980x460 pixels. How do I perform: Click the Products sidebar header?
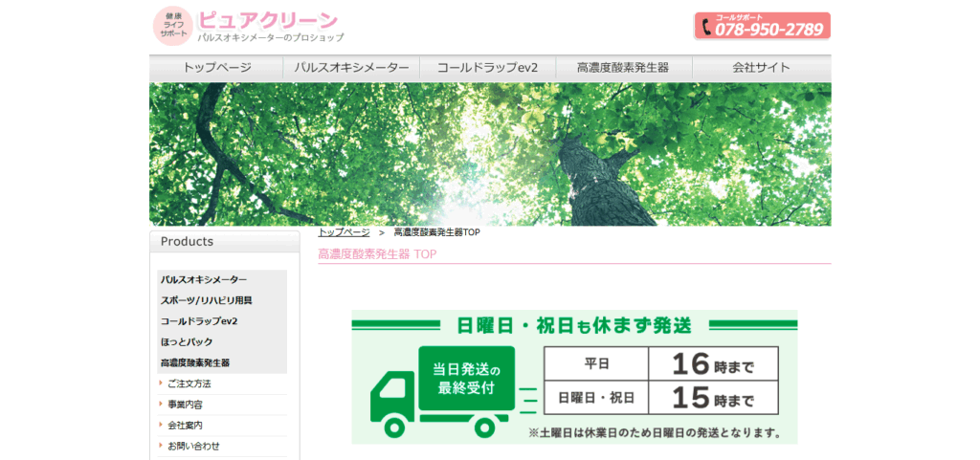224,242
